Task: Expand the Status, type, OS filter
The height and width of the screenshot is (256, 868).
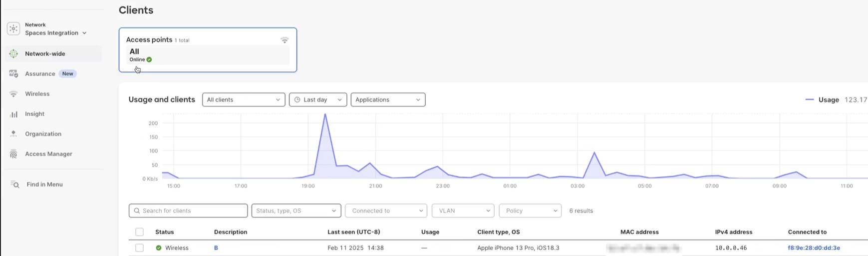Action: (x=296, y=210)
